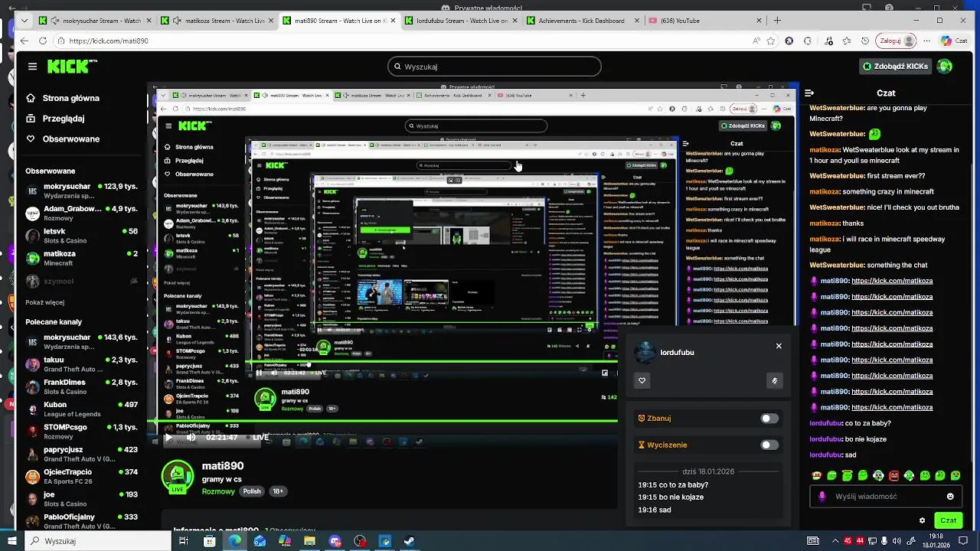Expand Pokaż więcej in the sidebar
Image resolution: width=980 pixels, height=551 pixels.
coord(44,302)
